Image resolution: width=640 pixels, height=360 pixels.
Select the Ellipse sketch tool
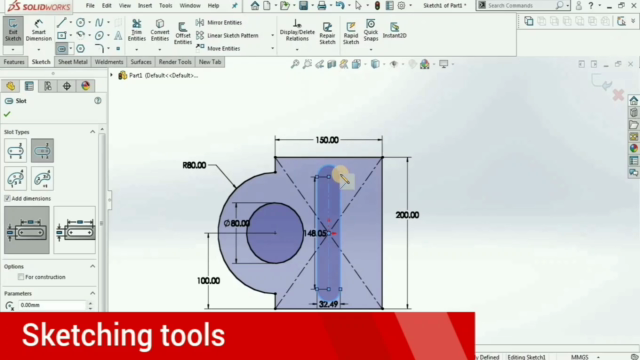coord(99,36)
